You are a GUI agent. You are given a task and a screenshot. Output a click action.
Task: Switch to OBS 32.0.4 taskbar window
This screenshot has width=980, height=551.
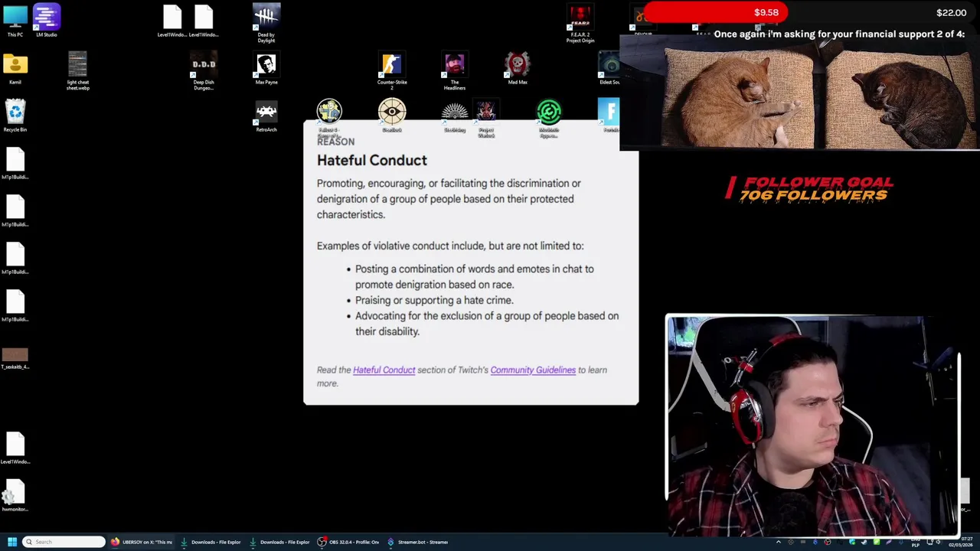click(x=349, y=542)
